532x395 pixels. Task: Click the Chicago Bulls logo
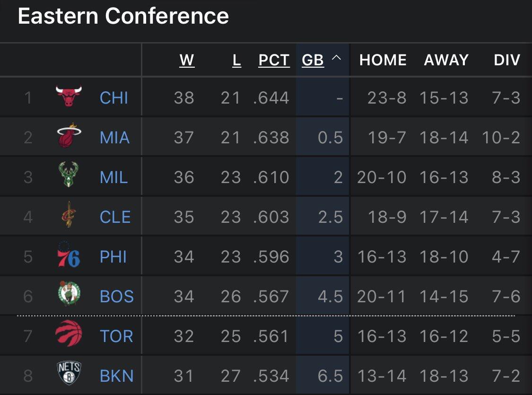(x=69, y=97)
